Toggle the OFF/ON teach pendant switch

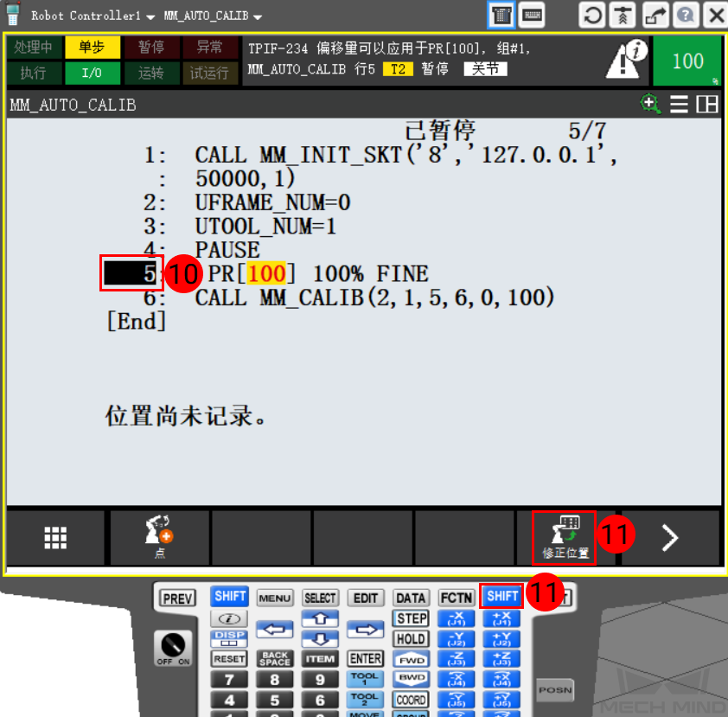[x=173, y=649]
